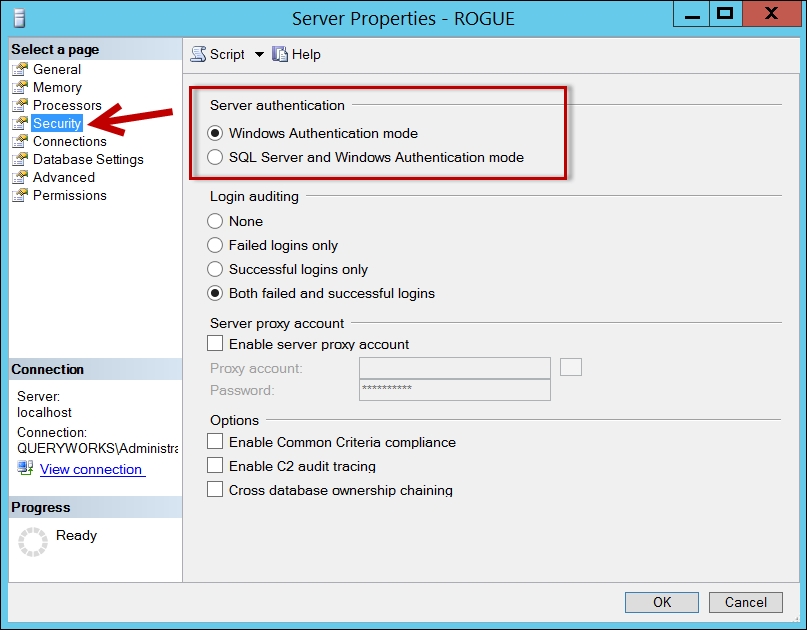Maximize the Server Properties window
Screen dimensions: 807x630
pyautogui.click(x=726, y=14)
